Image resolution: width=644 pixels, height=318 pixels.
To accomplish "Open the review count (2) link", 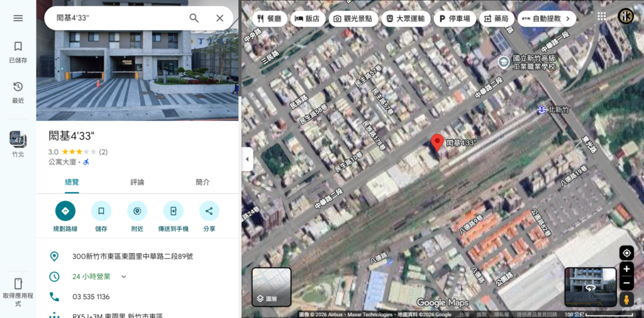I will 103,152.
